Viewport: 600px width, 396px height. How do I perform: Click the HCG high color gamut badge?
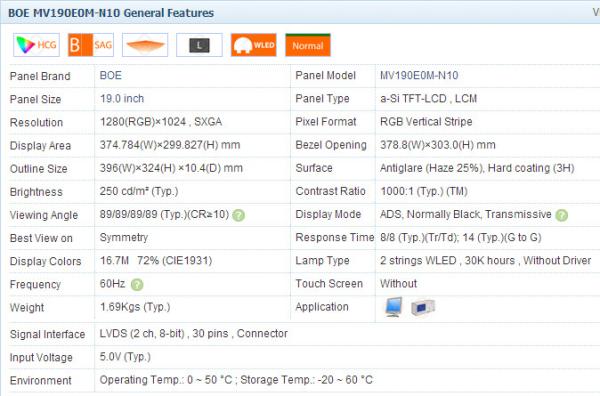pos(36,45)
